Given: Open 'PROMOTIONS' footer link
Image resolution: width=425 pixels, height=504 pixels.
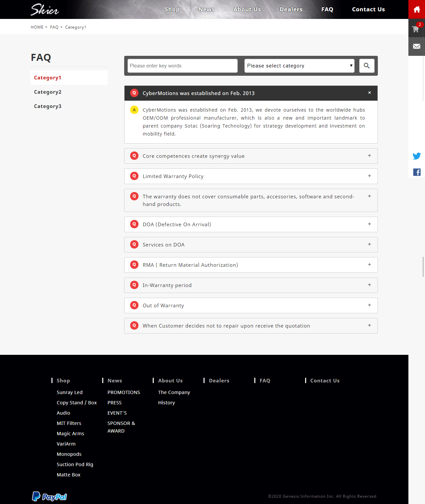Looking at the screenshot, I should 124,392.
